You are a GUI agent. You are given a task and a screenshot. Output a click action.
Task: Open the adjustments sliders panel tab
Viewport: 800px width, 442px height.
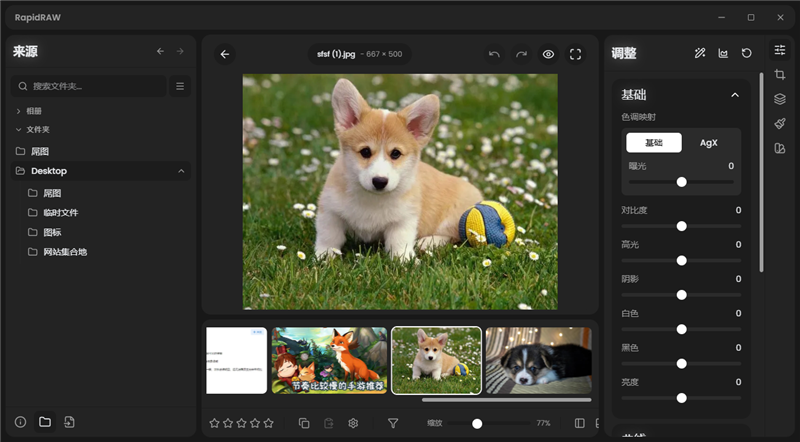coord(780,50)
